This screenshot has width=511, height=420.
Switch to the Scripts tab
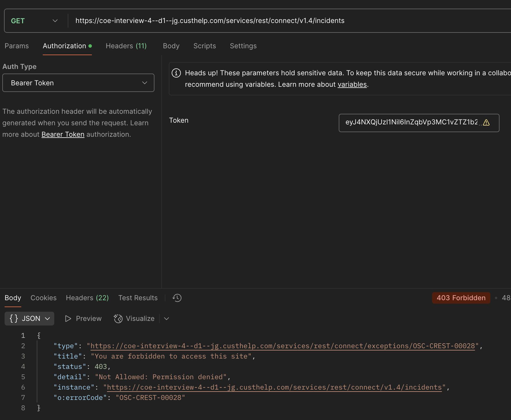[x=204, y=46]
